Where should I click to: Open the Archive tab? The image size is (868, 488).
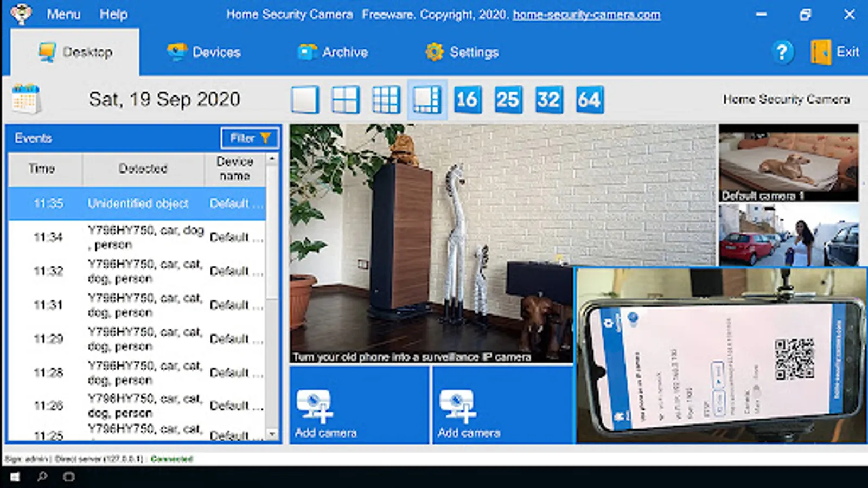(x=333, y=53)
